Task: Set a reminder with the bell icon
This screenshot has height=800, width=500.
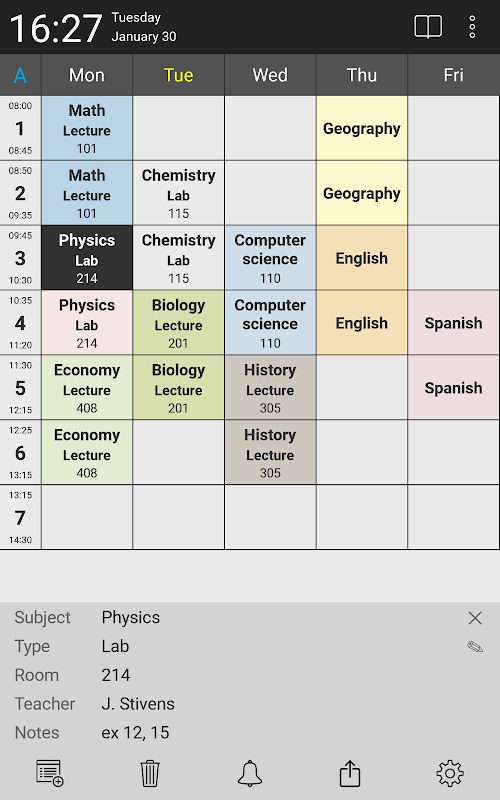Action: (250, 773)
